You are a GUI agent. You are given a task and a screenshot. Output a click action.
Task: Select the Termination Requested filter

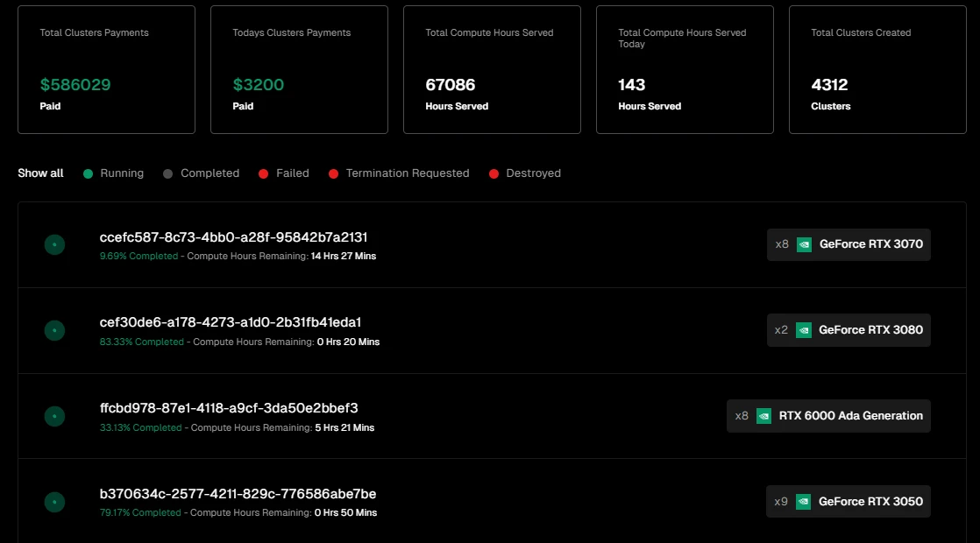[399, 173]
